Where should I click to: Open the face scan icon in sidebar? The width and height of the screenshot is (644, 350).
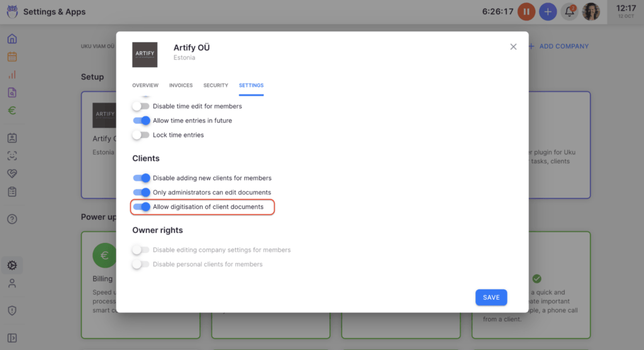pos(12,156)
